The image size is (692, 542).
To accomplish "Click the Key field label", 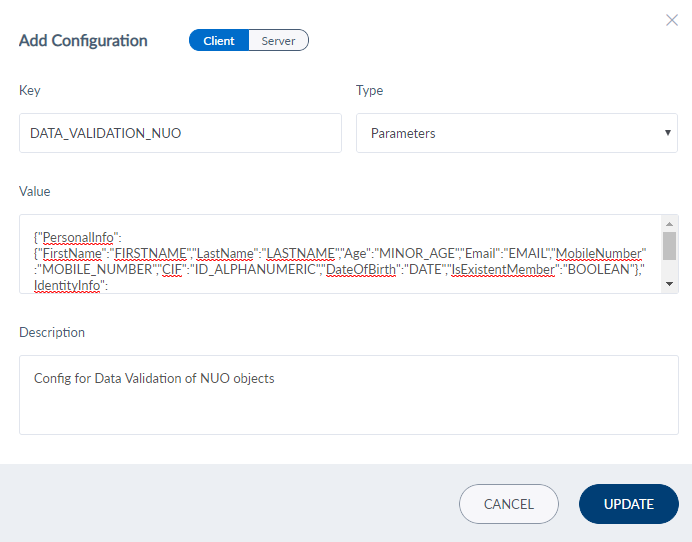I will [30, 91].
